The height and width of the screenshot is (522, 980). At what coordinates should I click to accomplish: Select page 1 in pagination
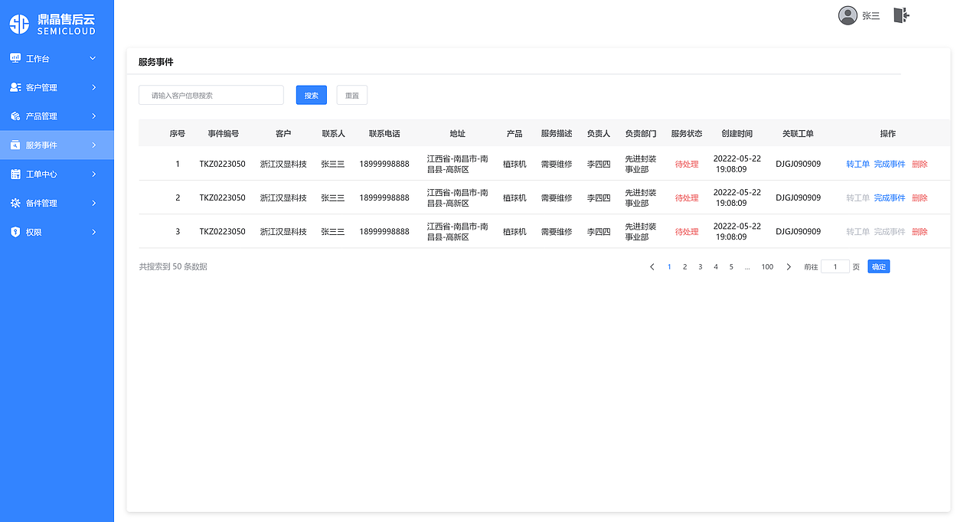[x=669, y=267]
